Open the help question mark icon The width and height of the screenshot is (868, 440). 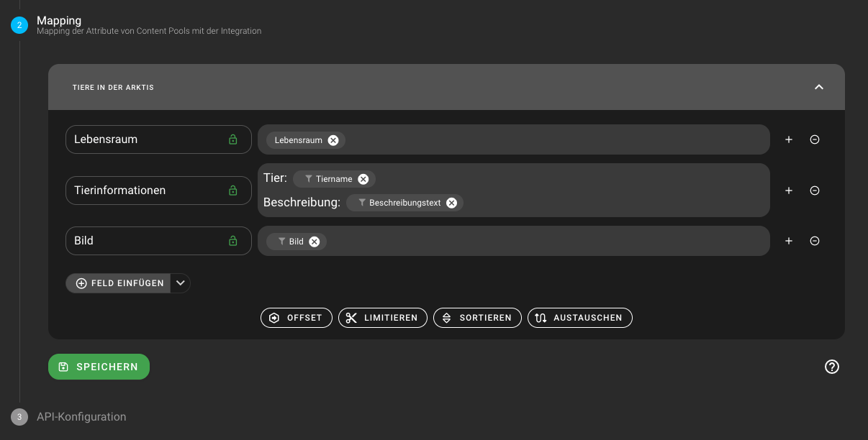coord(832,367)
